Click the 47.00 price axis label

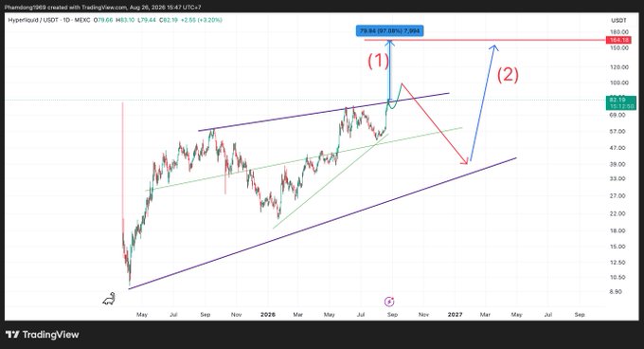click(617, 148)
